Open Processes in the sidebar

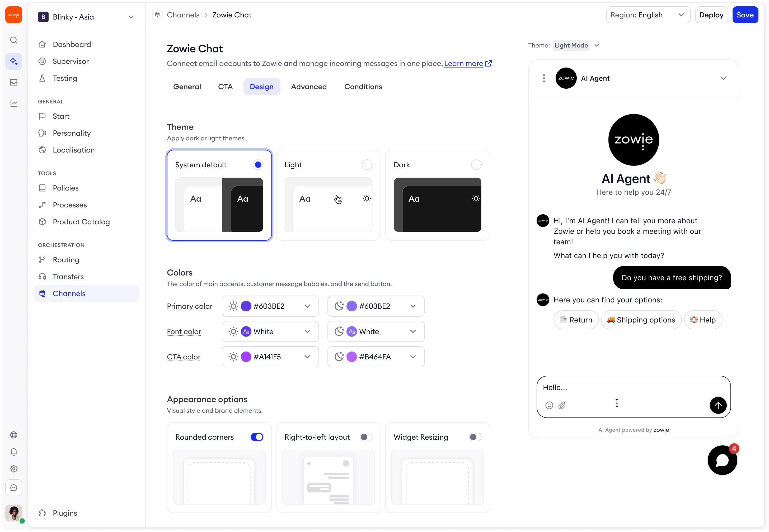point(87,205)
